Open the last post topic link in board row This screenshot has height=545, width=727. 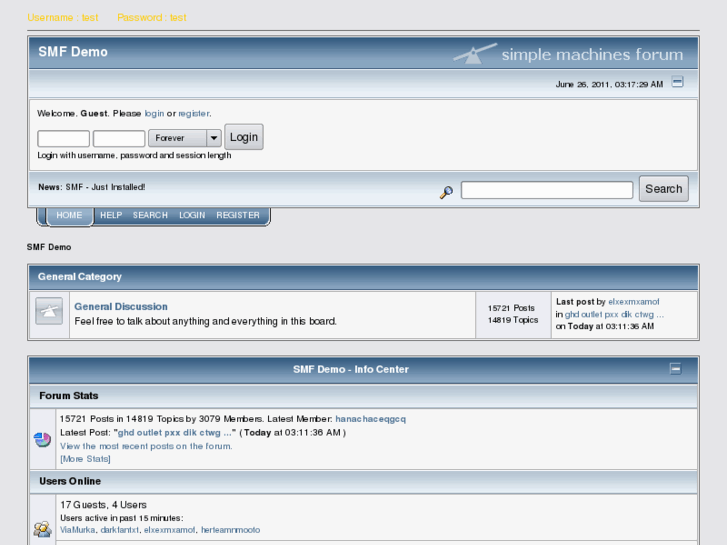coord(614,314)
